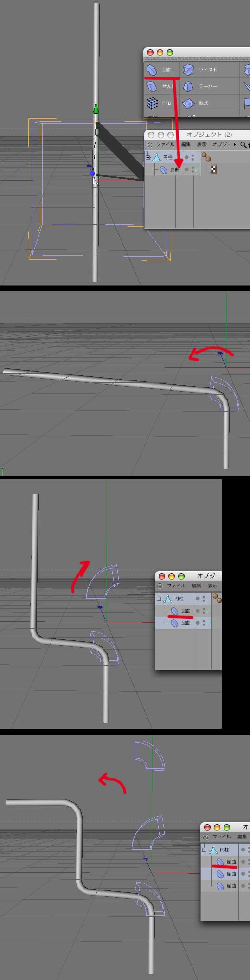Screen dimensions: 250x980
Task: Select 円柱 row label in オブジェクト (2) window
Action: click(167, 157)
